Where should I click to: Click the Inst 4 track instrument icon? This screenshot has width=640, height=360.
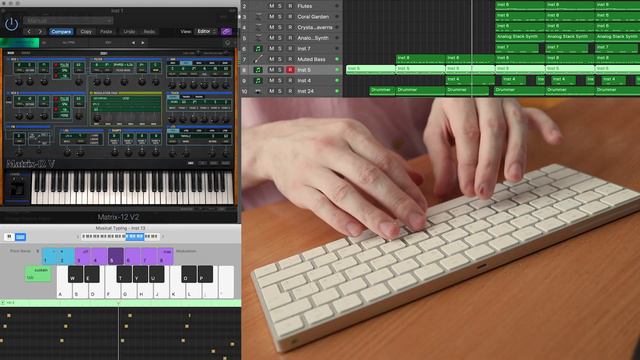tap(258, 80)
